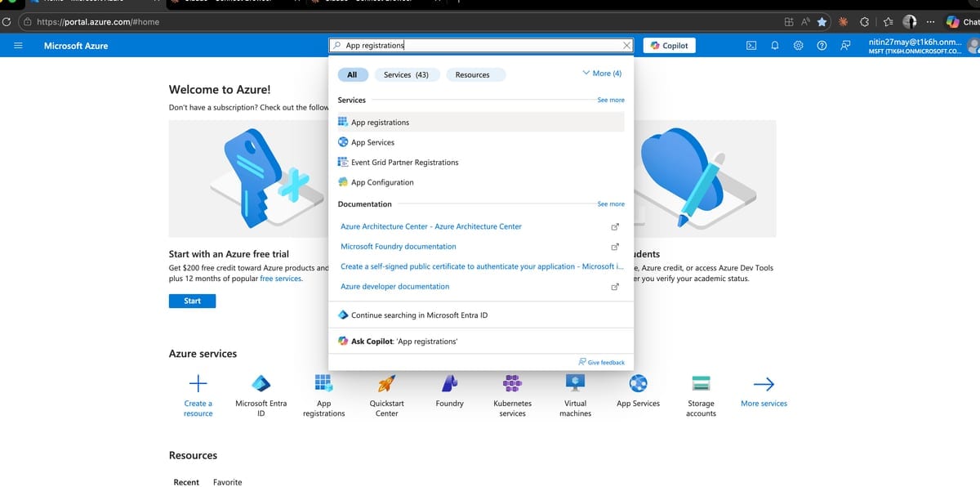Open Azure developer documentation link
Screen dimensions: 980x487
click(394, 286)
